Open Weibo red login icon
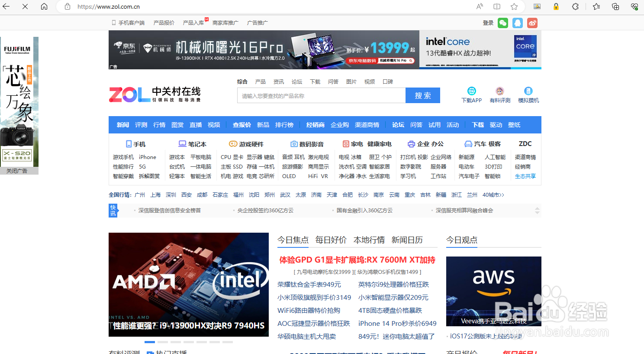This screenshot has width=644, height=354. pos(532,23)
